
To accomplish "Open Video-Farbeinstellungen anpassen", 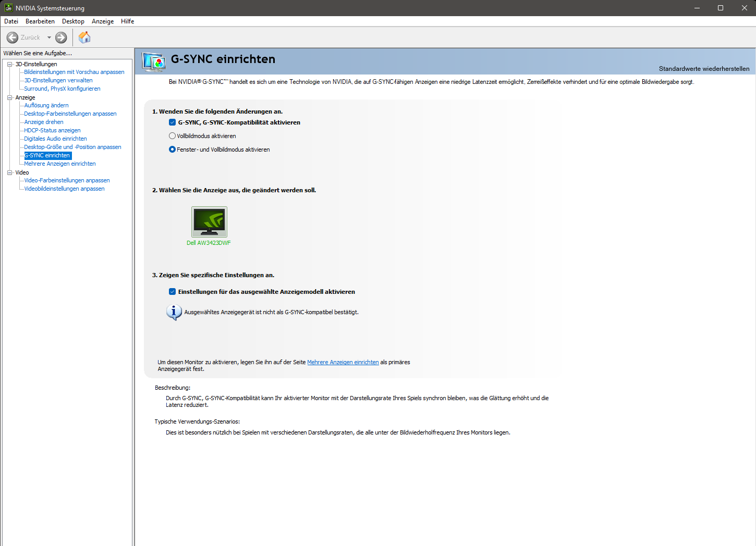I will click(x=67, y=180).
